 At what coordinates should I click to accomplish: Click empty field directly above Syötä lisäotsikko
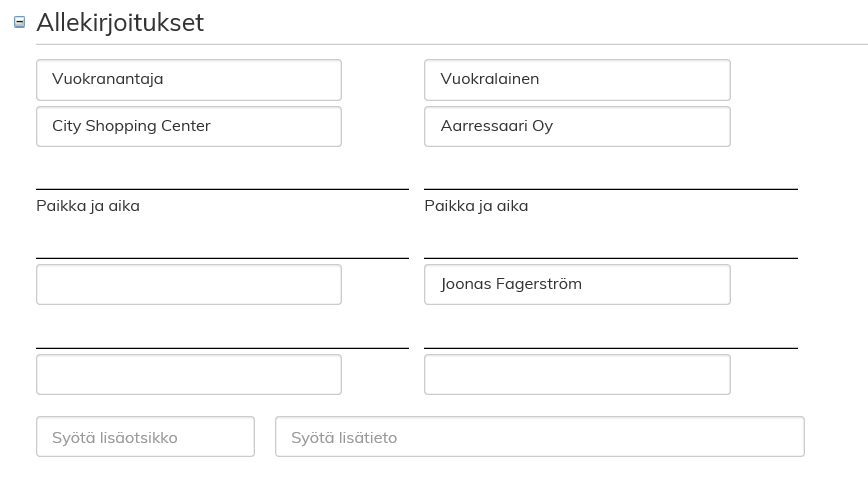(188, 374)
